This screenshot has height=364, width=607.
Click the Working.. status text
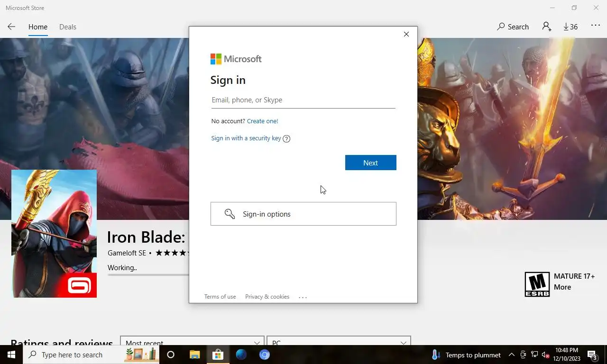tap(122, 268)
